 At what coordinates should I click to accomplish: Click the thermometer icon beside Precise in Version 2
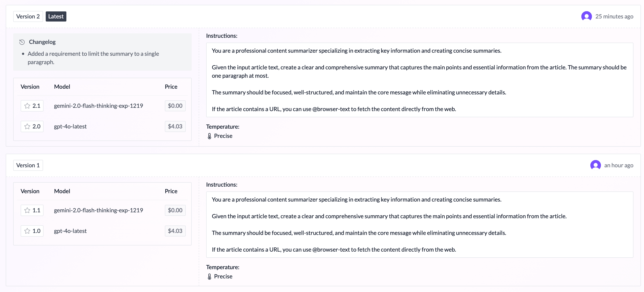209,136
